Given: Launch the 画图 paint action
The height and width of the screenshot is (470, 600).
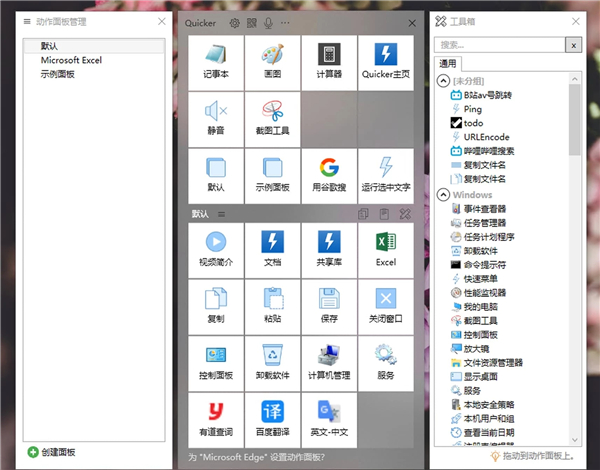Looking at the screenshot, I should coord(272,62).
